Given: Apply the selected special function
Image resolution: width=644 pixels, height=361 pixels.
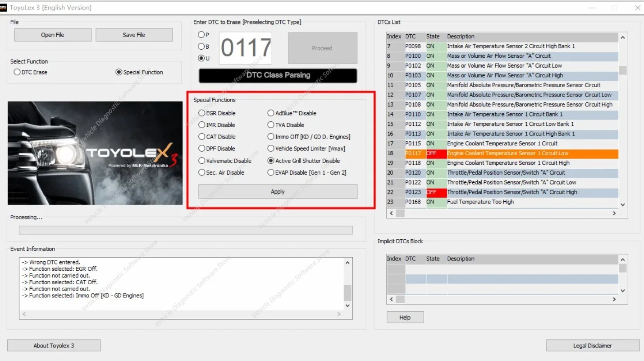Looking at the screenshot, I should coord(278,191).
